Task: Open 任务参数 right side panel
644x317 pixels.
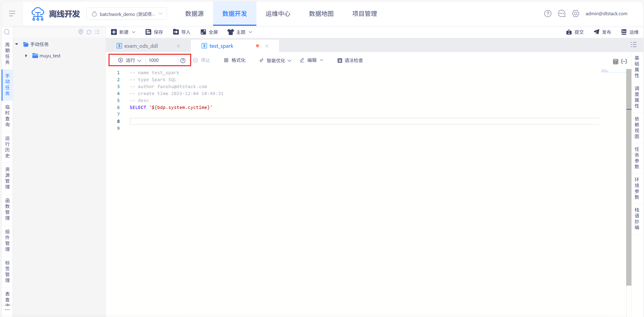Action: (637, 158)
